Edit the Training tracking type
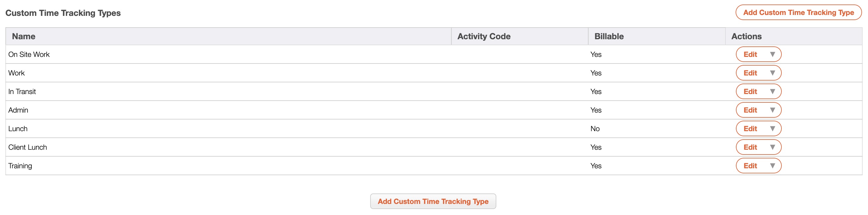Screen dimensions: 868x215 [750, 166]
